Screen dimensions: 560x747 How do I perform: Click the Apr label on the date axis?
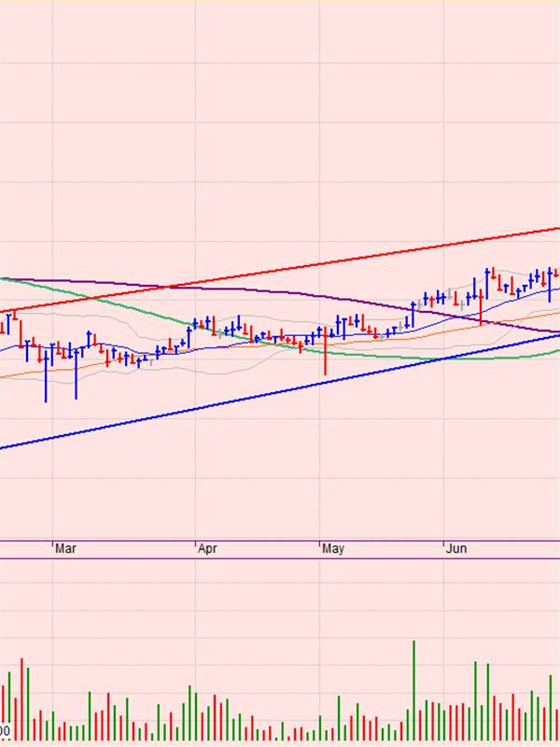pyautogui.click(x=207, y=548)
